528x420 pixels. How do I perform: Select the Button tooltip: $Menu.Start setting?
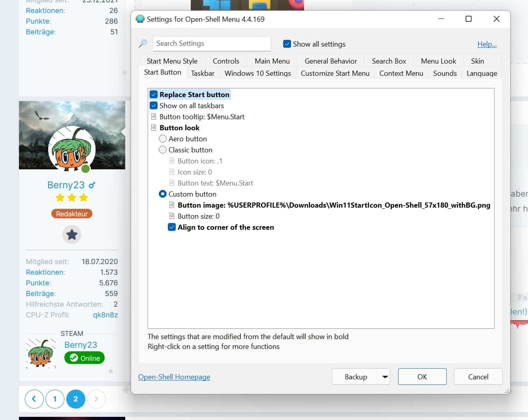[x=202, y=116]
